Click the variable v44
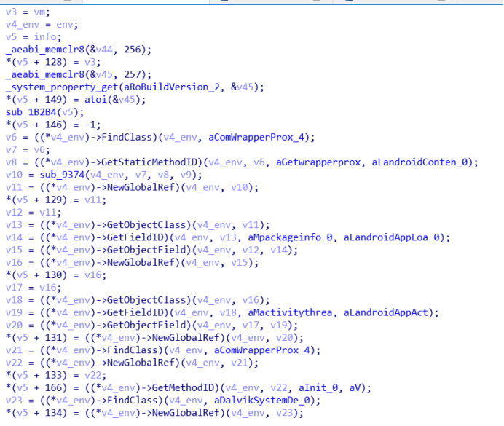Screen dimensions: 504x426 [104, 50]
